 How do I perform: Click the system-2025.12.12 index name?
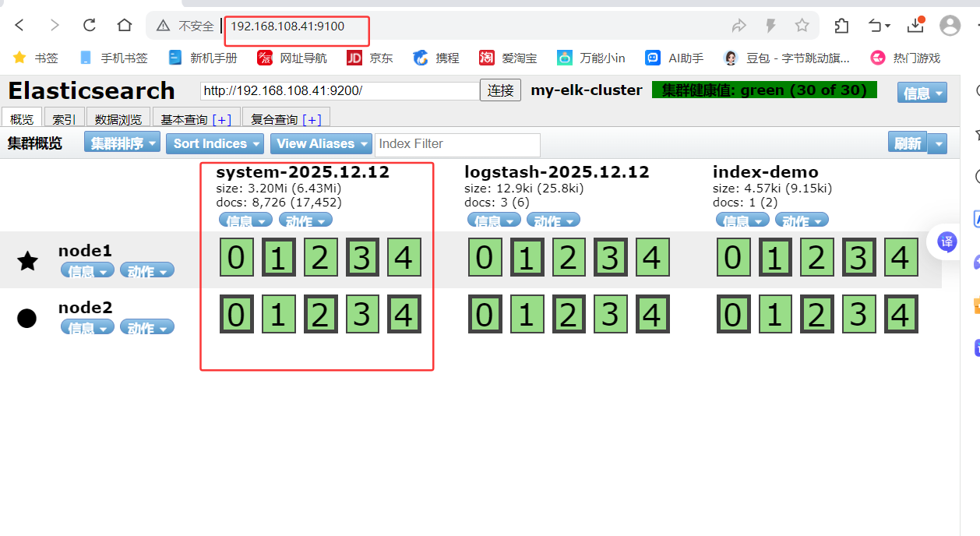click(x=303, y=171)
